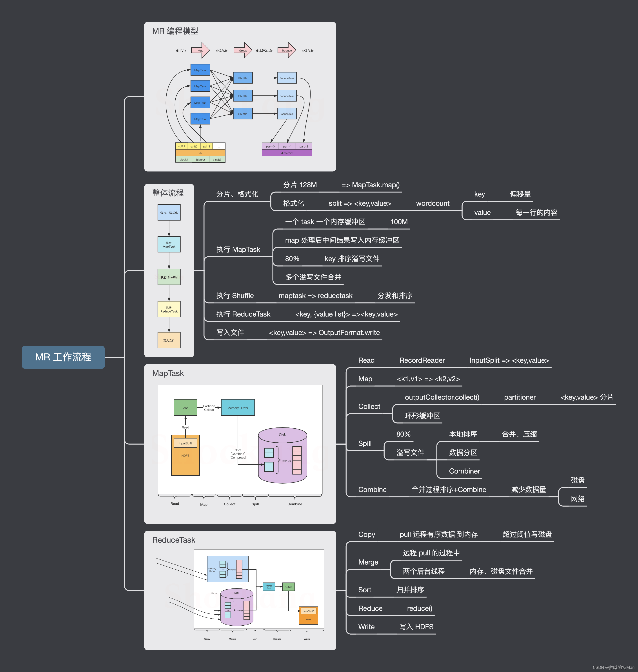Viewport: 638px width, 672px height.
Task: Select the 执行 MapTask branch node
Action: 238,249
